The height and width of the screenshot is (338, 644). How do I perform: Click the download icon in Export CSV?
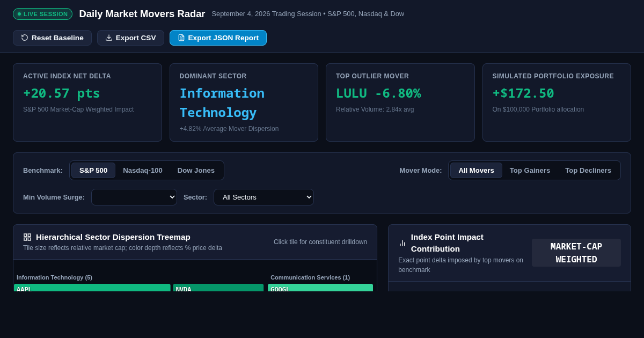(x=109, y=38)
